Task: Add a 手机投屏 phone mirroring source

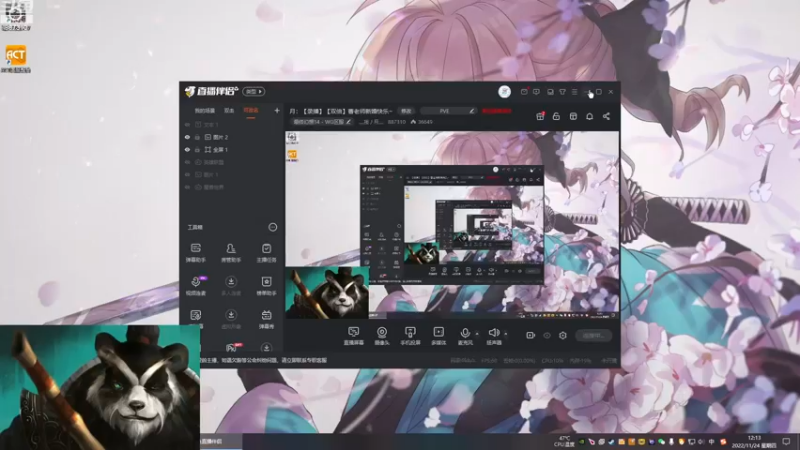Action: (x=410, y=336)
